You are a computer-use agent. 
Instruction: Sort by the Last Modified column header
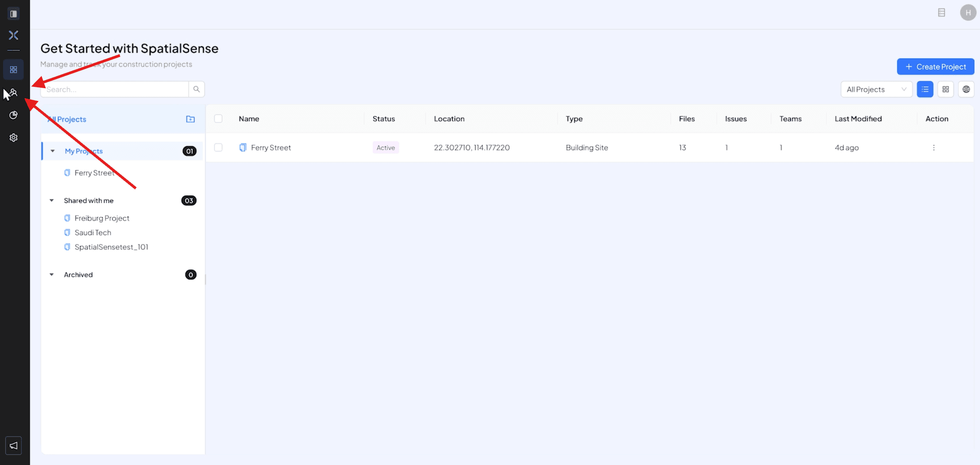858,118
